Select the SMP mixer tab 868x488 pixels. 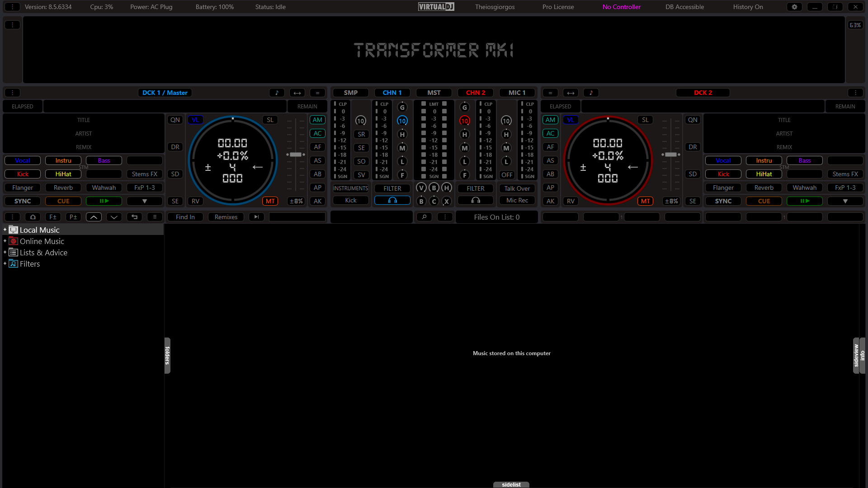pyautogui.click(x=351, y=93)
